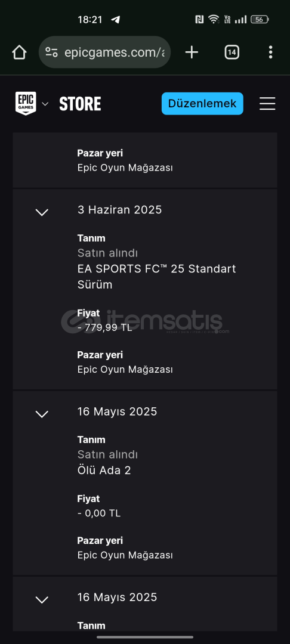
Task: Tap the bottom navigation gesture handle
Action: [145, 637]
